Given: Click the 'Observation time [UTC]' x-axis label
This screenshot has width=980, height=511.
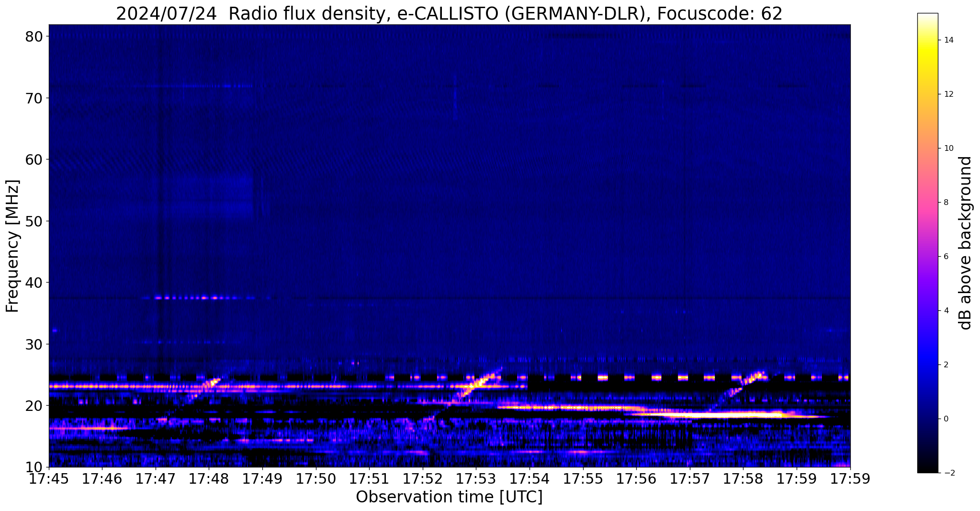Looking at the screenshot, I should [x=449, y=497].
